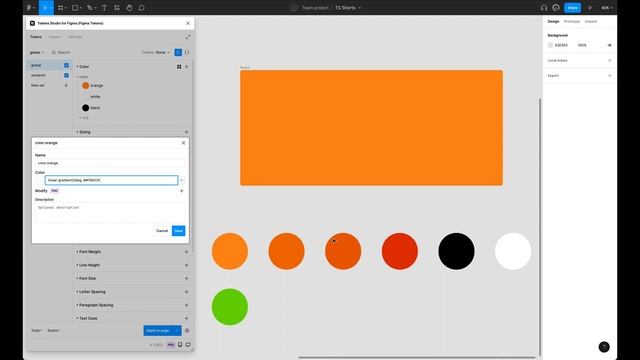Add a new Sizing token
This screenshot has height=360, width=640.
point(187,132)
